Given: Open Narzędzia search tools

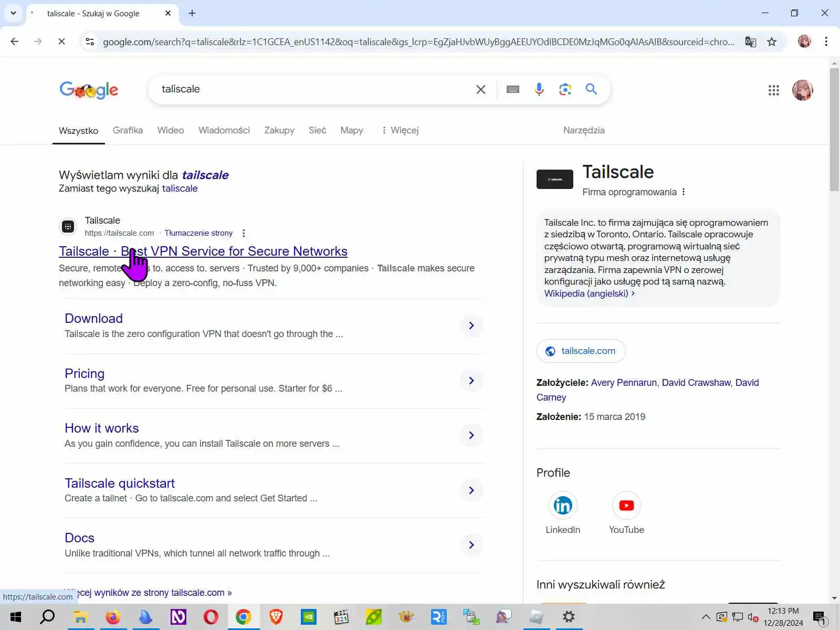Looking at the screenshot, I should click(x=584, y=130).
